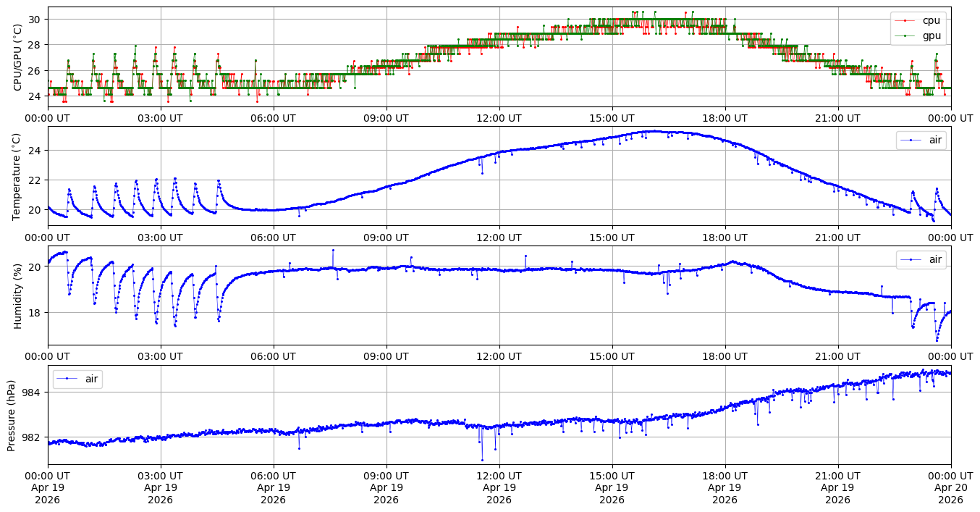Select the air legend in the Pressure plot

tap(91, 379)
